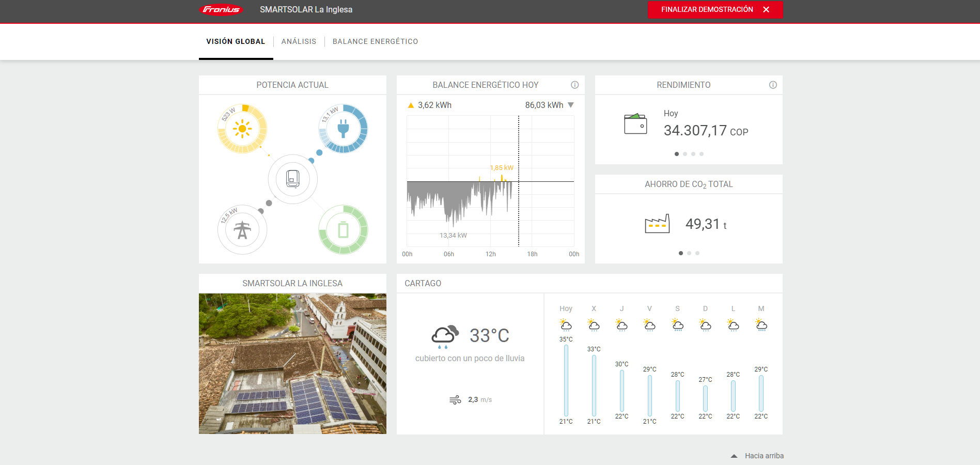Click the CO2 factory icon
Viewport: 980px width, 465px height.
(657, 224)
